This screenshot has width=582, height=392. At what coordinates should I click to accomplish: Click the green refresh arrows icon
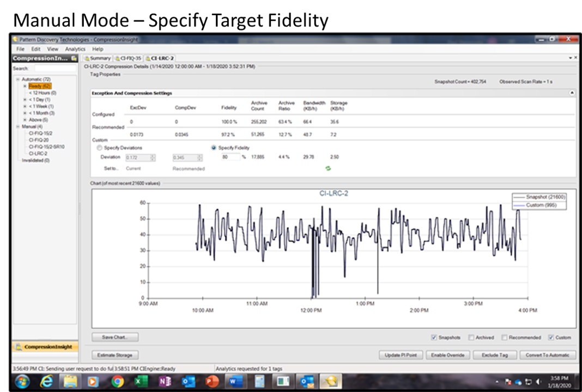coord(328,168)
